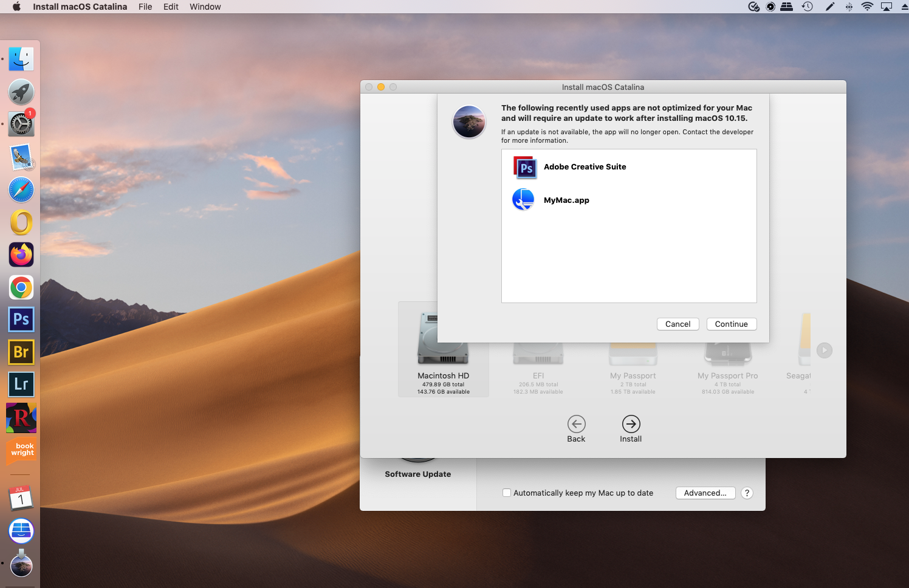Open the Wi-Fi menu
This screenshot has height=588, width=909.
[x=868, y=7]
